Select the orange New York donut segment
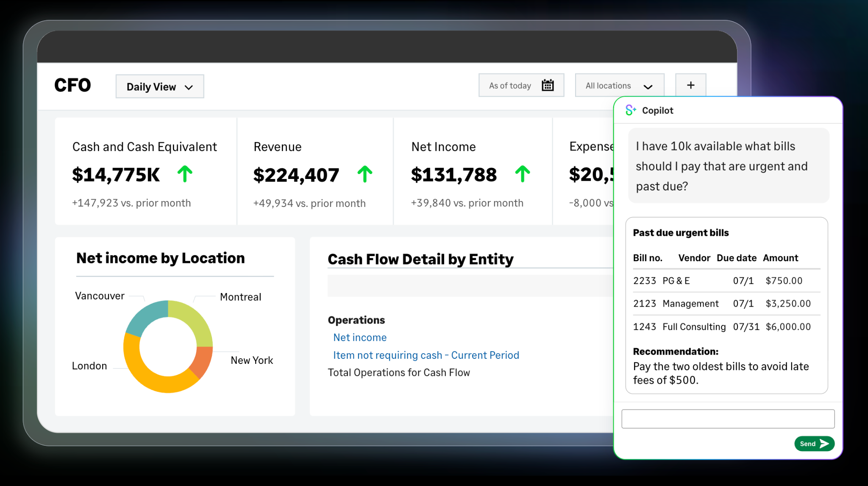868x486 pixels. [202, 361]
